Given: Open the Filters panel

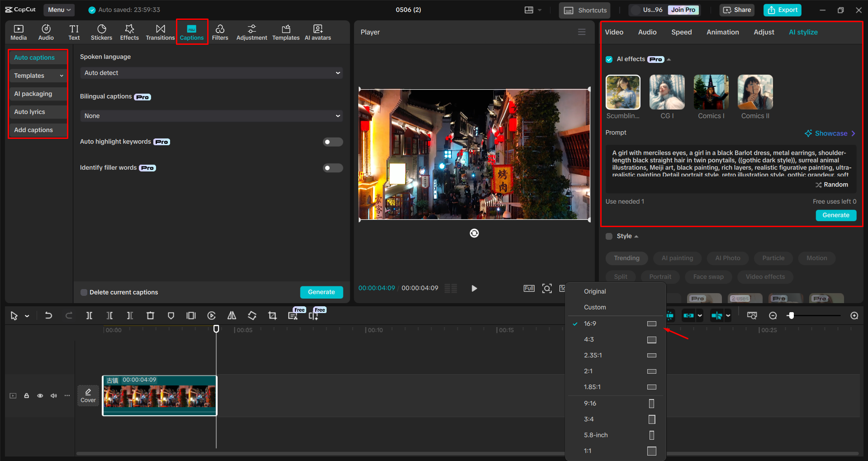Looking at the screenshot, I should click(220, 32).
